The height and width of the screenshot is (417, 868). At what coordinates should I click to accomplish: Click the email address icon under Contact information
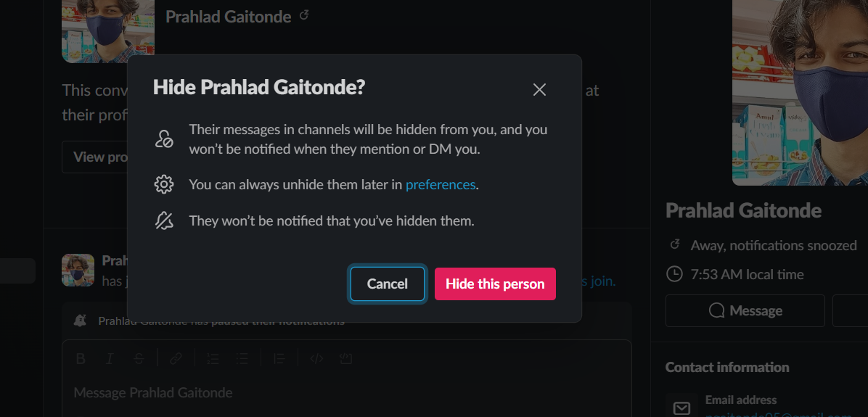(x=681, y=408)
